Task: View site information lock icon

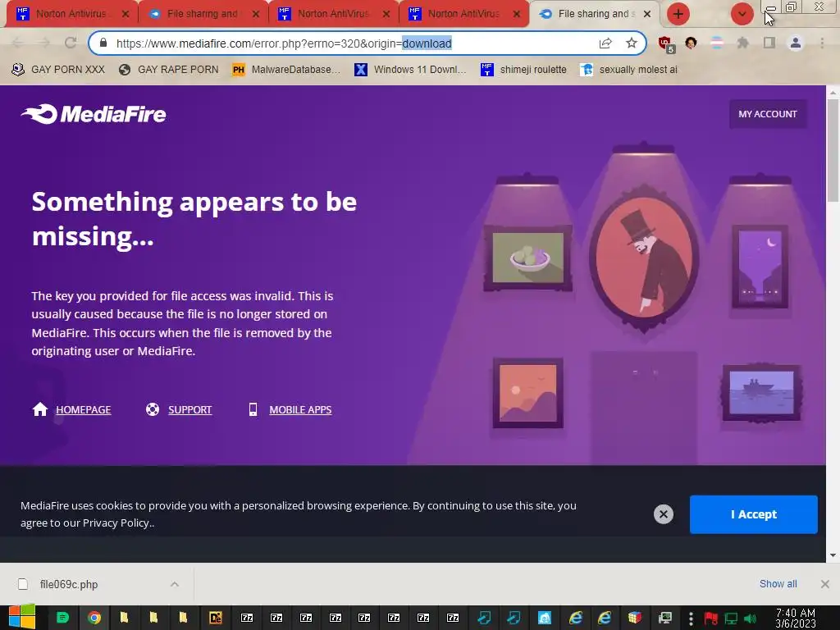Action: pyautogui.click(x=103, y=43)
